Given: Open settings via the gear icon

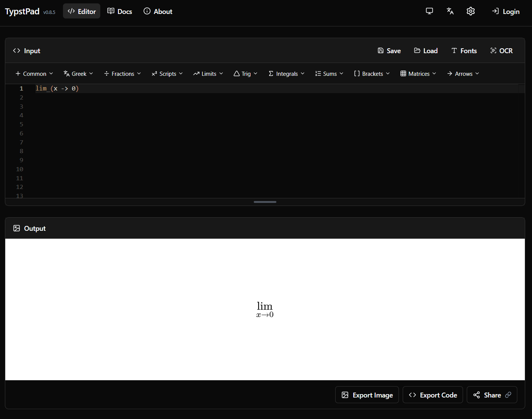Looking at the screenshot, I should 471,11.
